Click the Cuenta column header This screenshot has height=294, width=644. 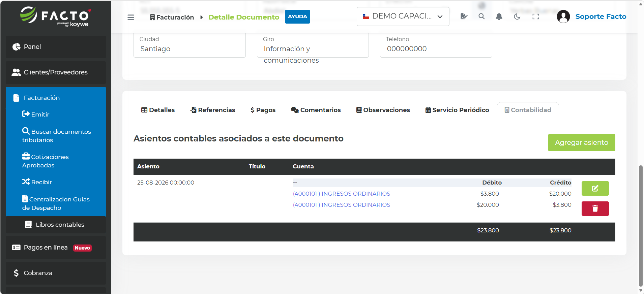[x=303, y=166]
